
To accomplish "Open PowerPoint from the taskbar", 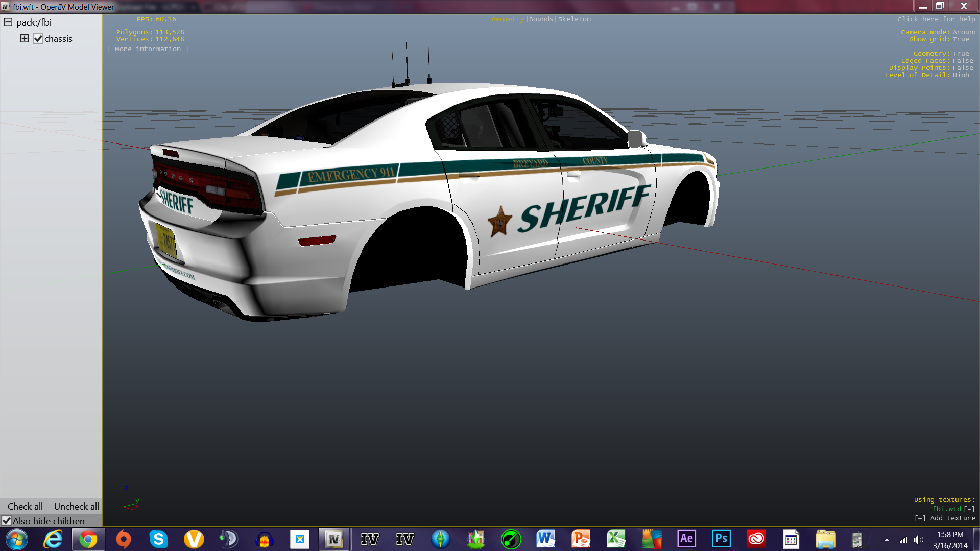I will coord(581,539).
